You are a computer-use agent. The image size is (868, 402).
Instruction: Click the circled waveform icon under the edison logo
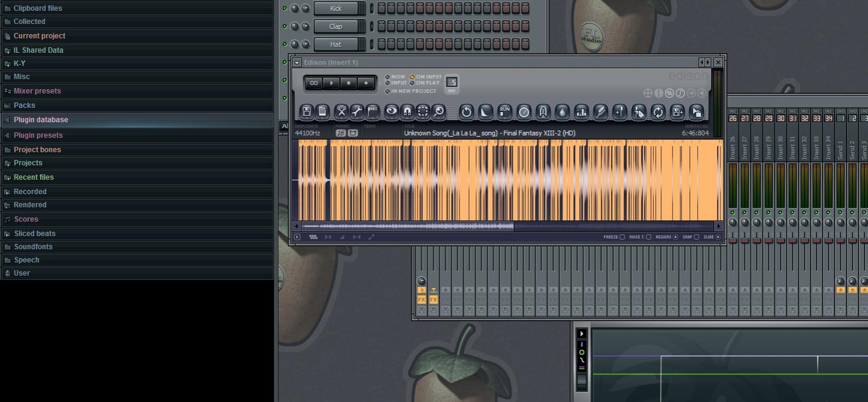(669, 93)
